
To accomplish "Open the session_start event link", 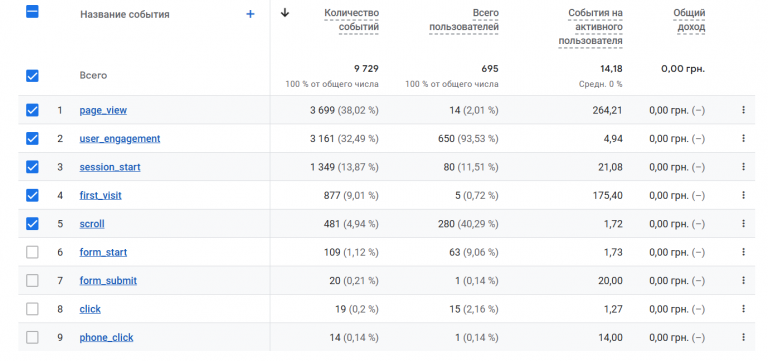I will click(x=110, y=167).
